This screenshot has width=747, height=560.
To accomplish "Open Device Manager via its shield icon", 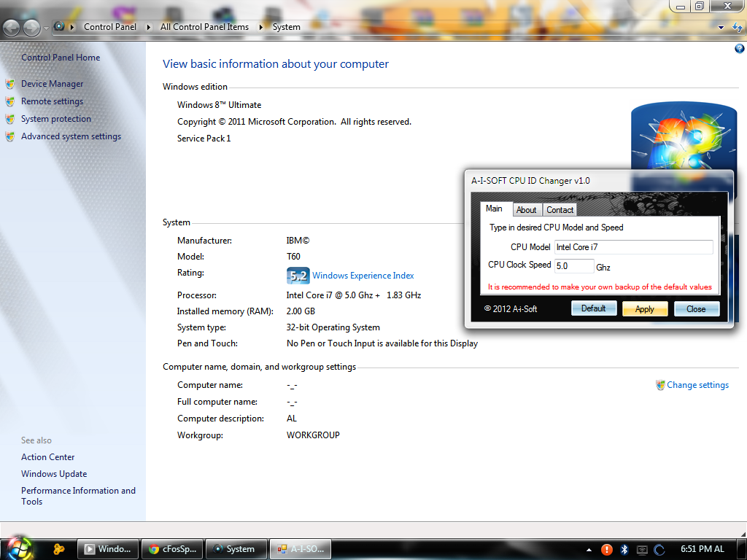I will (x=9, y=84).
